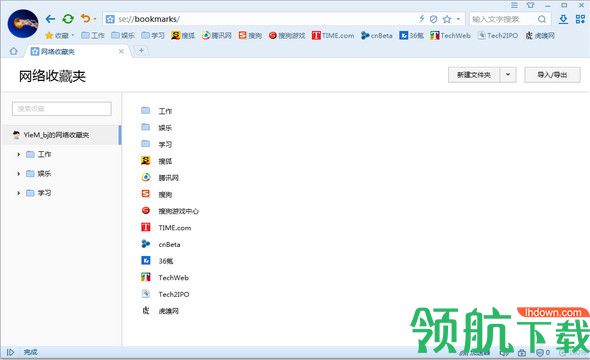Open dropdown next to undo arrow
This screenshot has height=360, width=590.
coord(94,19)
